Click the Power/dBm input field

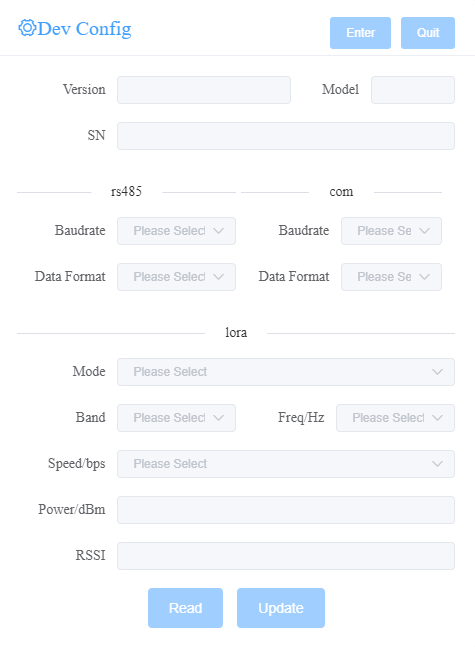[286, 510]
